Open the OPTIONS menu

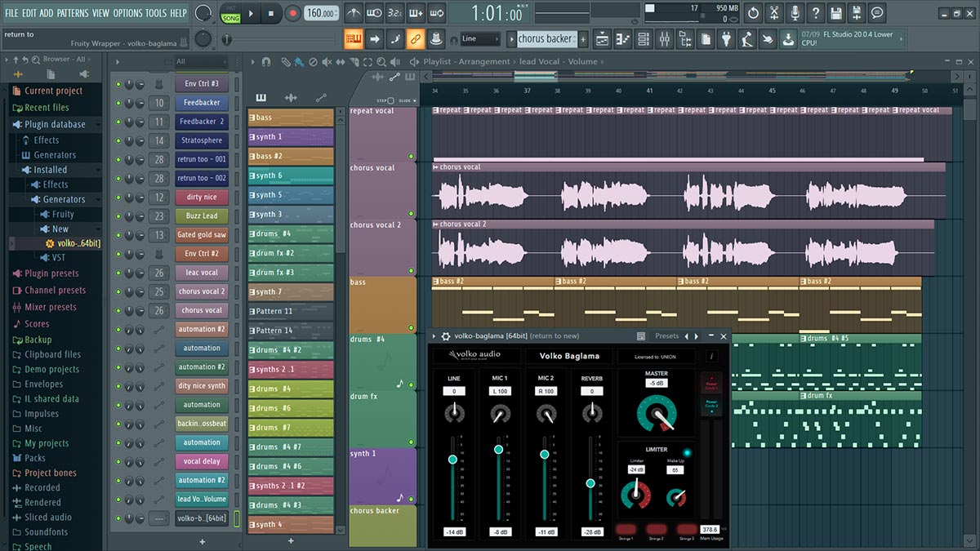127,13
